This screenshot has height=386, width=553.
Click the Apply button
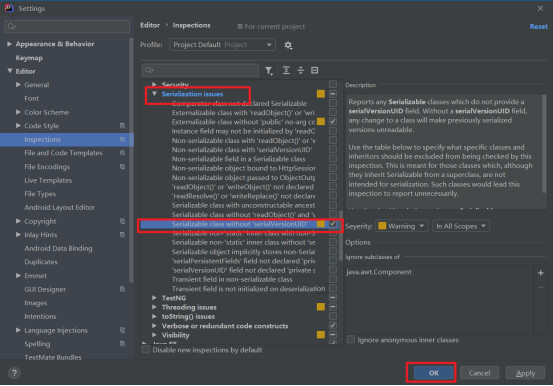[x=525, y=373]
